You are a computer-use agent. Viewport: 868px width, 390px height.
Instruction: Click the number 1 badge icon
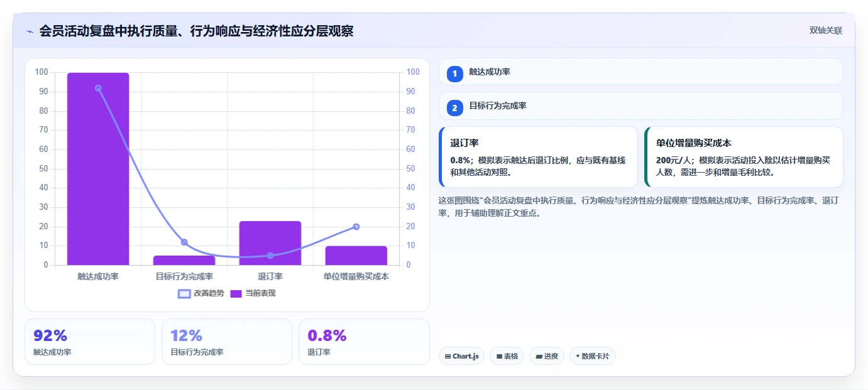coord(455,73)
